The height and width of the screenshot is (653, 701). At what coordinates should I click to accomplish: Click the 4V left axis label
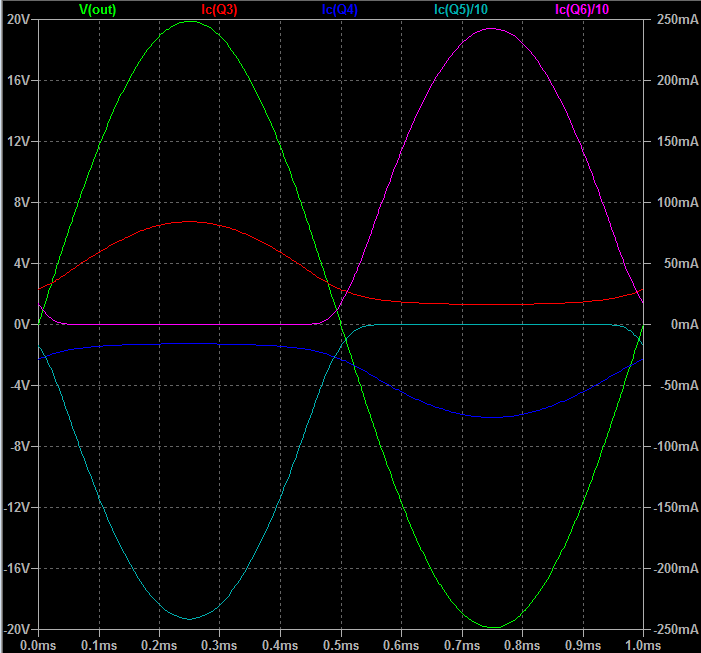pos(22,263)
